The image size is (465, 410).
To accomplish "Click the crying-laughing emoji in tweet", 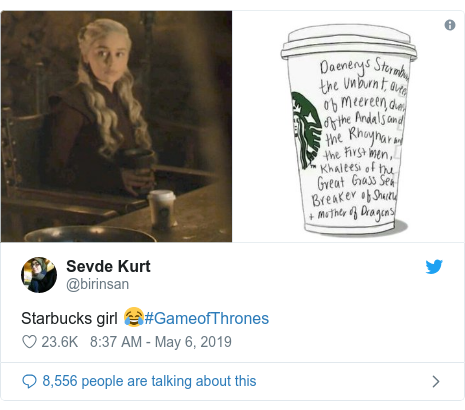I will [134, 317].
